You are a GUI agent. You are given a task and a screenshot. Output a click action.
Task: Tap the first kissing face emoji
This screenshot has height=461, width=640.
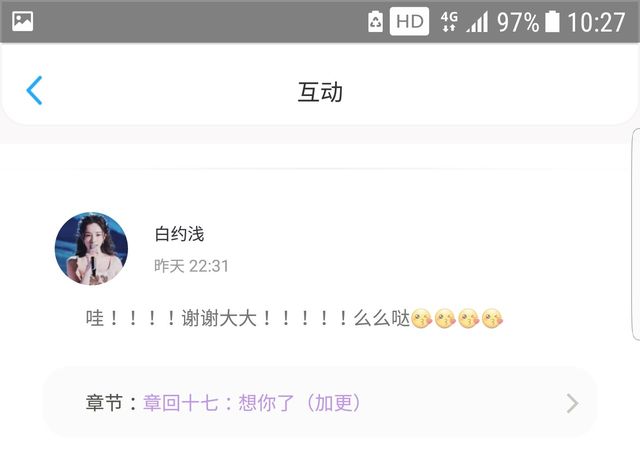tap(422, 319)
